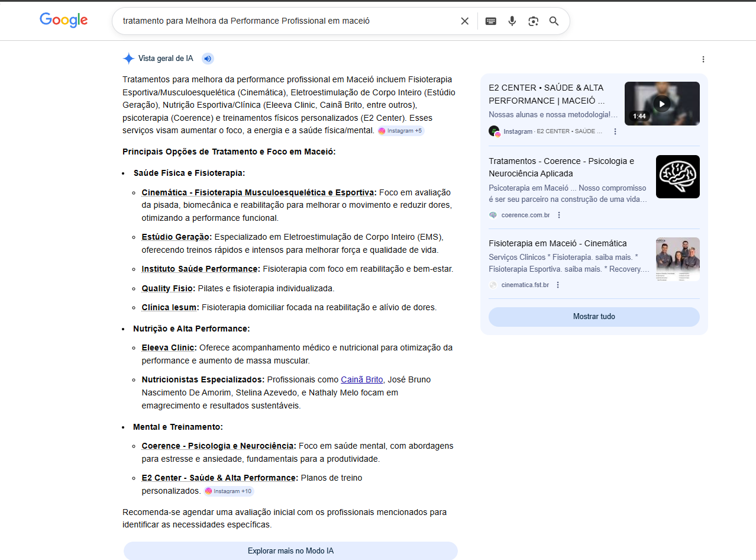756x560 pixels.
Task: Open the Cinemática team photo thumbnail
Action: (x=678, y=259)
